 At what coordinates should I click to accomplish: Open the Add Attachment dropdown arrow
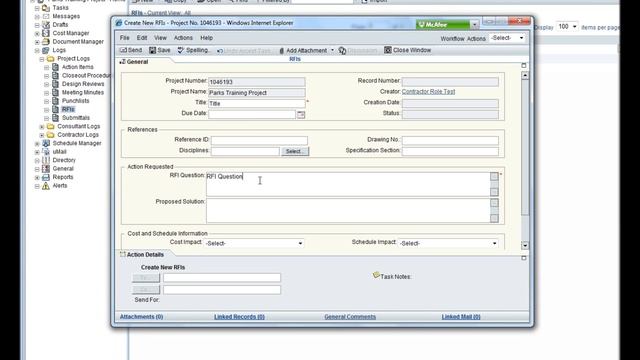pos(332,51)
